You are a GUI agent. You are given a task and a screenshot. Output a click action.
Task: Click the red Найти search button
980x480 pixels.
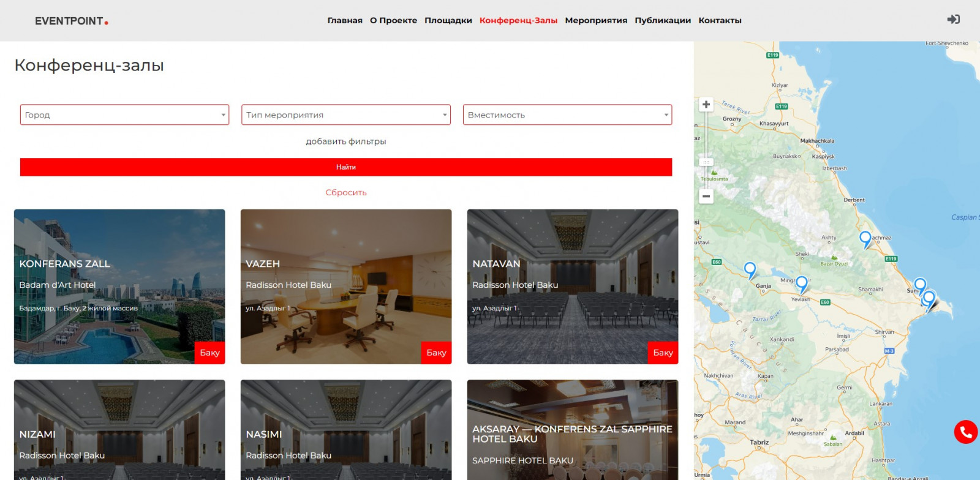tap(346, 167)
